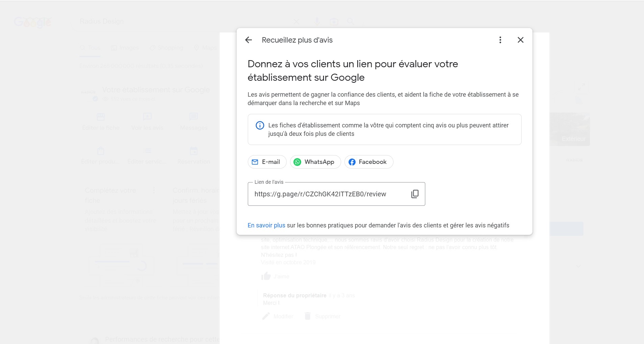Switch to the Shopping tab
644x344 pixels.
(166, 48)
